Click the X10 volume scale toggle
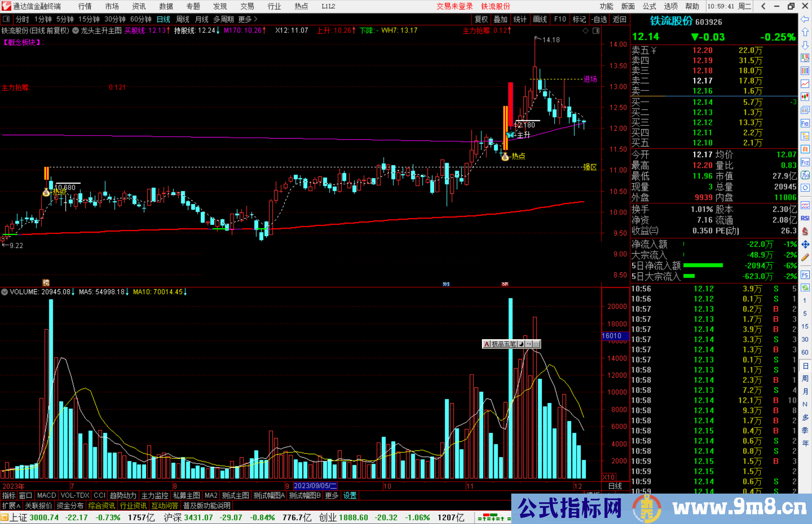This screenshot has width=812, height=524. click(609, 477)
